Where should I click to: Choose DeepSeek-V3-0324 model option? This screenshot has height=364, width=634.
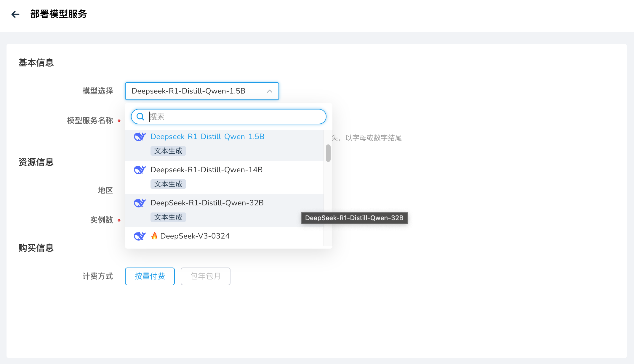(x=195, y=236)
